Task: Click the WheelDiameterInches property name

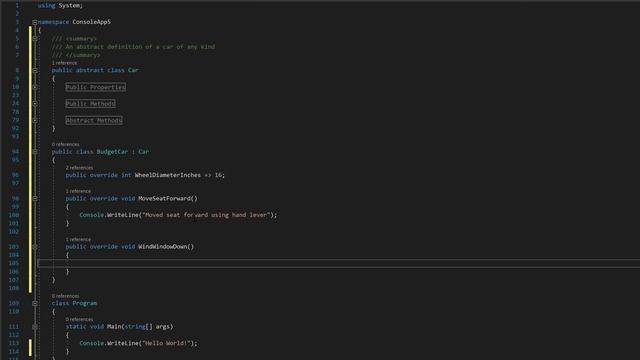Action: coord(168,175)
